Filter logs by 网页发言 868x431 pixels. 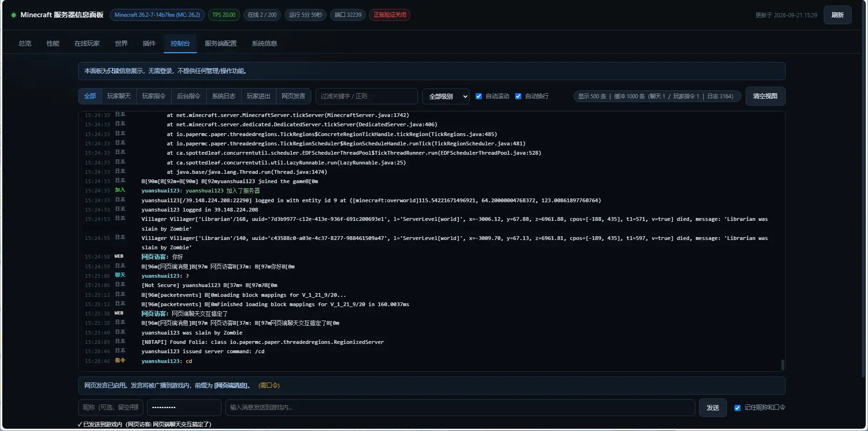click(x=294, y=96)
